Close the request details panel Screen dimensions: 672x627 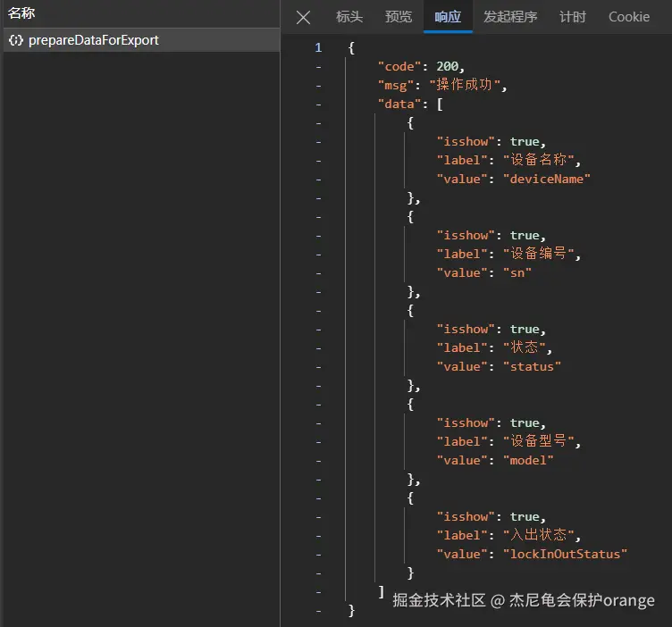pos(304,17)
